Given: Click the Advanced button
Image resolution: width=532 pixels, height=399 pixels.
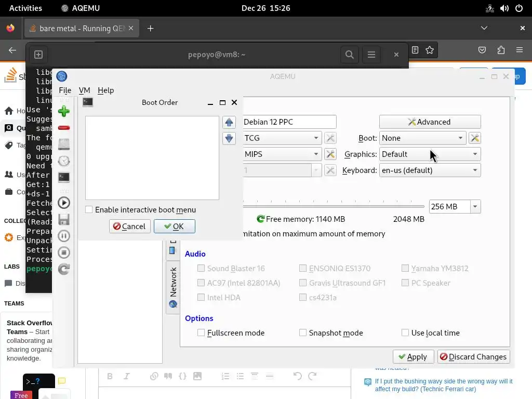Looking at the screenshot, I should [430, 122].
